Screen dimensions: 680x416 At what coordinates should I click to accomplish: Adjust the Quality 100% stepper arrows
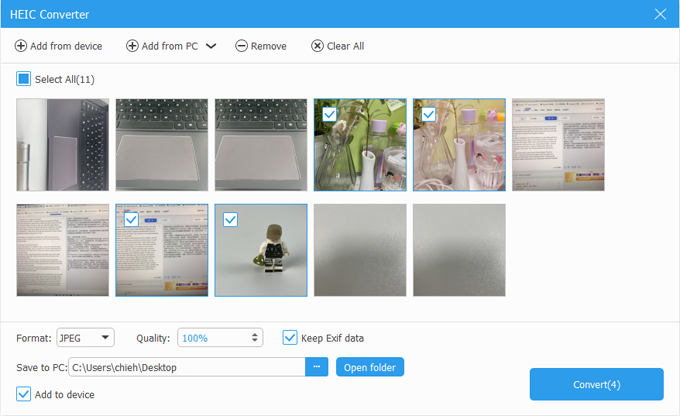pyautogui.click(x=256, y=338)
